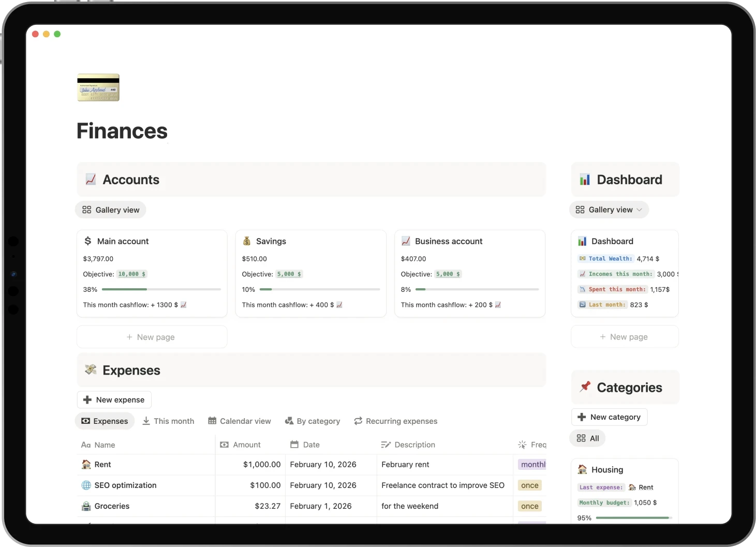The image size is (756, 547).
Task: Open the By category tab
Action: pos(312,421)
